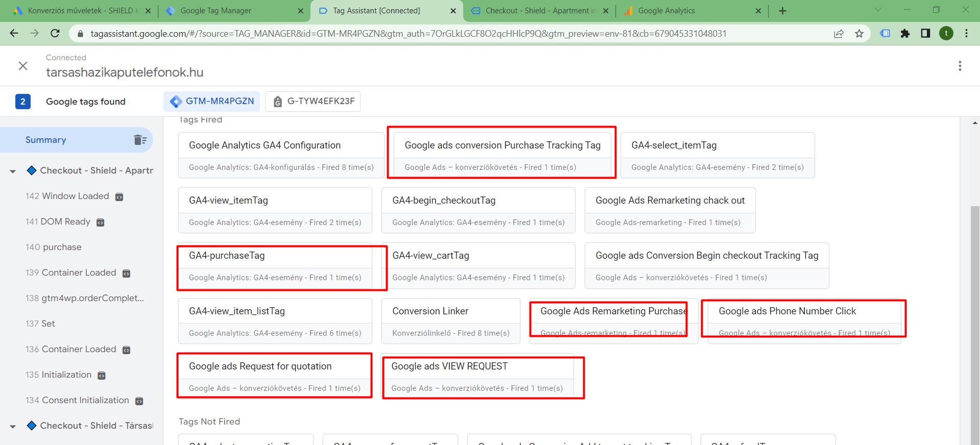Click the share page icon in address bar

(x=839, y=34)
